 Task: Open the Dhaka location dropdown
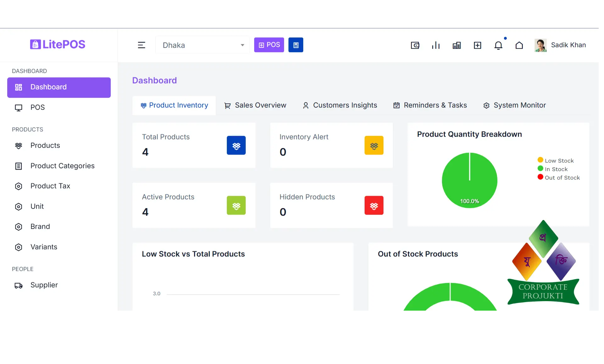[202, 45]
